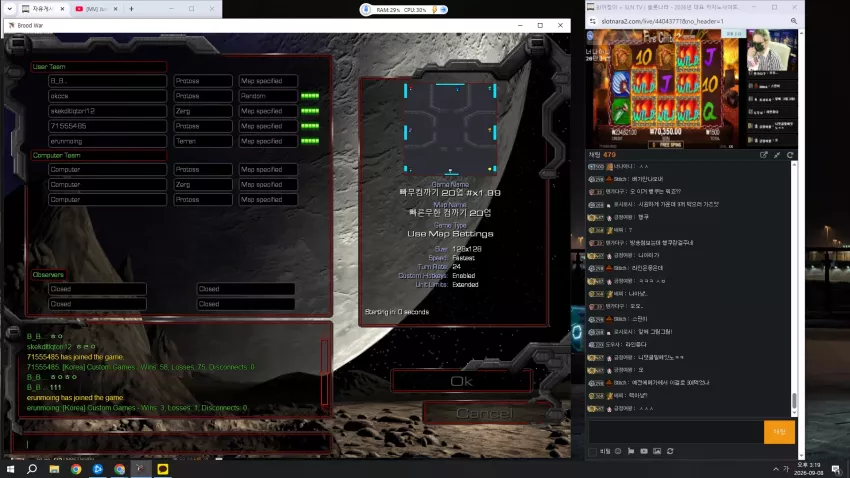This screenshot has width=850, height=478.
Task: Click the orange chat send button
Action: 779,432
